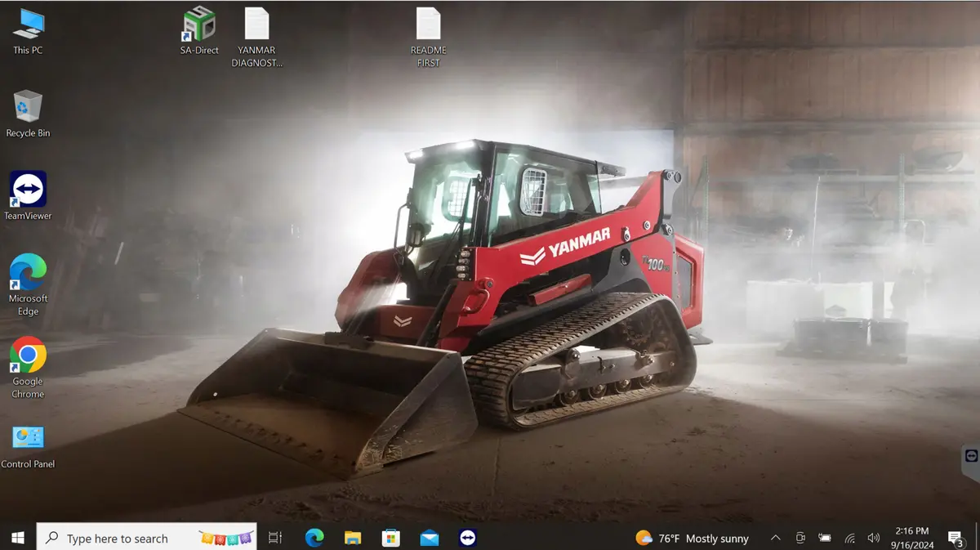
Task: Open Microsoft Store from the taskbar
Action: point(391,538)
